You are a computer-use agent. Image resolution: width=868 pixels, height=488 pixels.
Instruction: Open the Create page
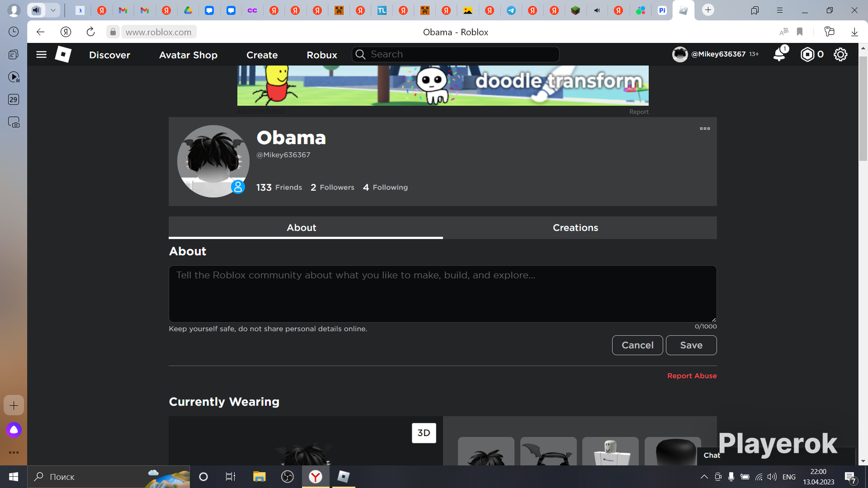coord(262,55)
